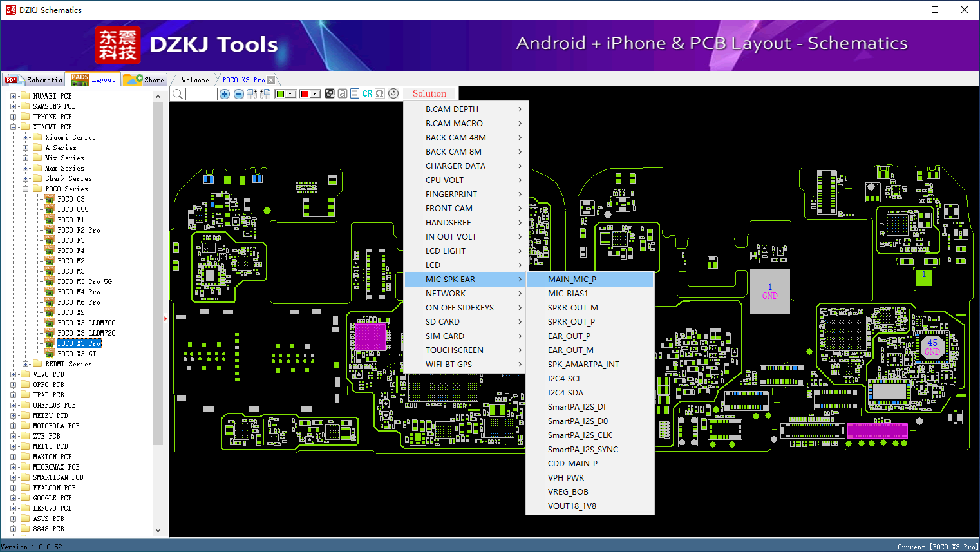Select POCO F2 Pro in the tree
980x552 pixels.
click(x=79, y=230)
